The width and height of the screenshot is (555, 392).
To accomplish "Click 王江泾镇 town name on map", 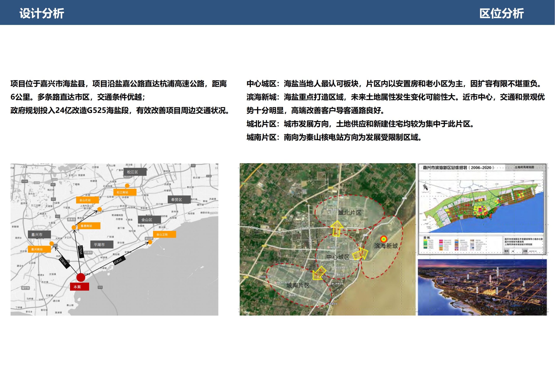I will coord(36,205).
